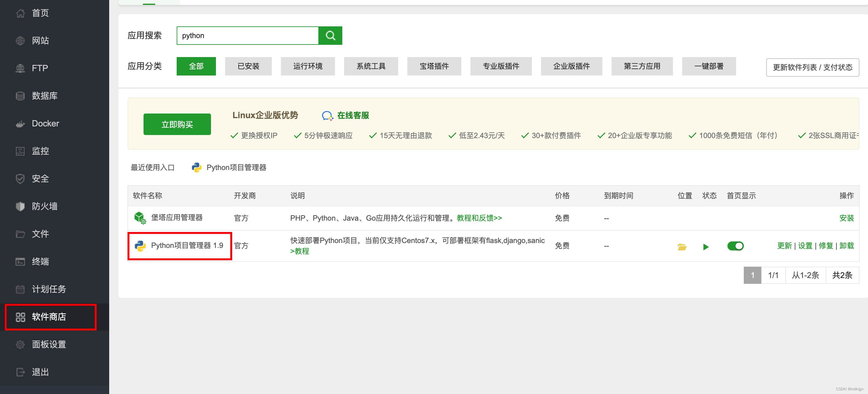The image size is (868, 394).
Task: Click the shield check icon for 安全
Action: click(x=20, y=179)
